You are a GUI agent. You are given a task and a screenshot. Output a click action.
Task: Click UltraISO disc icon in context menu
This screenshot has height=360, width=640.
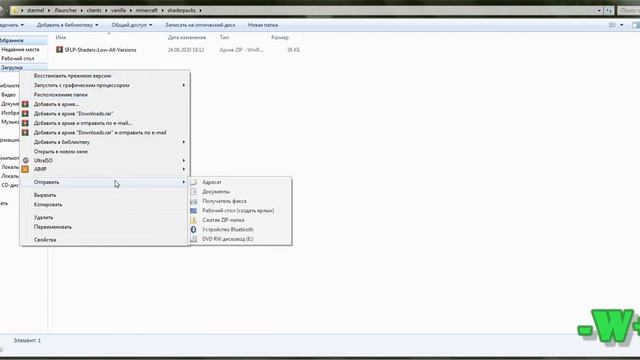(25, 160)
